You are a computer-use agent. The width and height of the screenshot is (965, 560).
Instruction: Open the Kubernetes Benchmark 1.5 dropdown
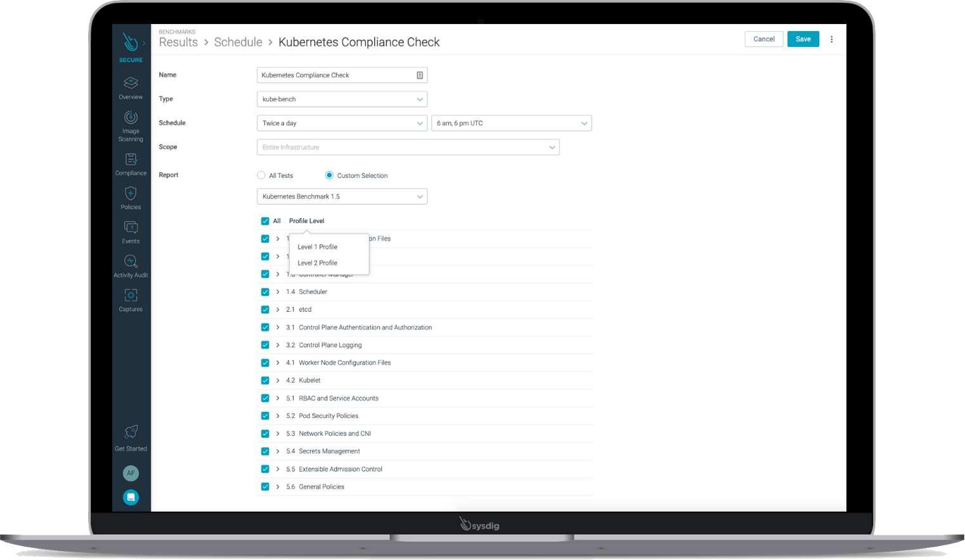tap(342, 196)
